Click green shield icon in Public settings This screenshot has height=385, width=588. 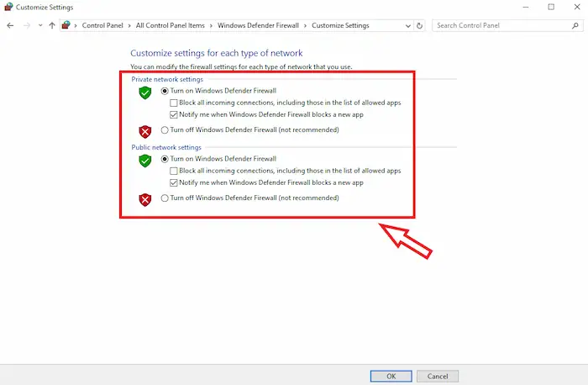pos(145,161)
